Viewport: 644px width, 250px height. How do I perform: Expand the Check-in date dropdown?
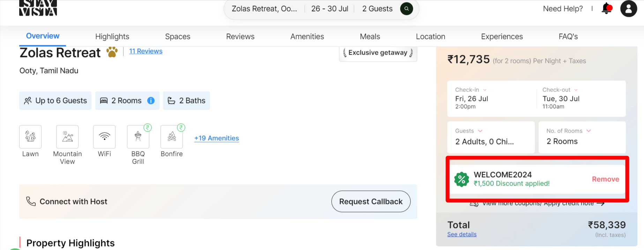pos(485,90)
